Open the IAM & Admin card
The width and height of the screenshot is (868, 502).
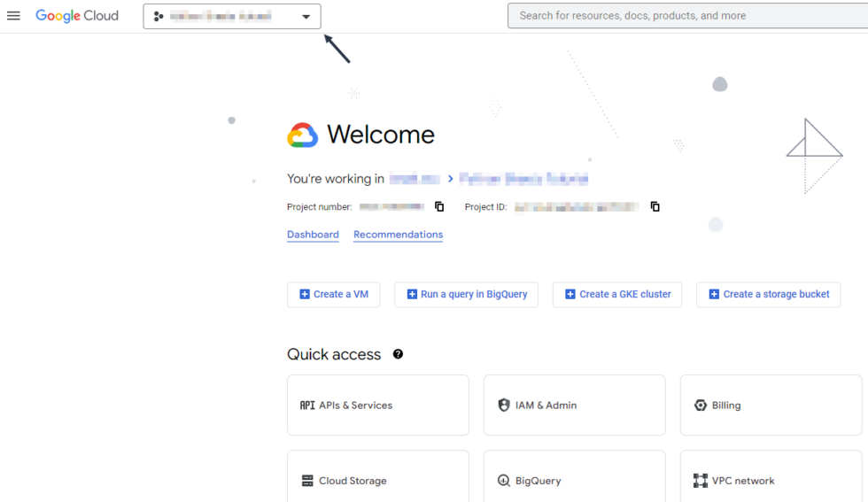click(574, 405)
